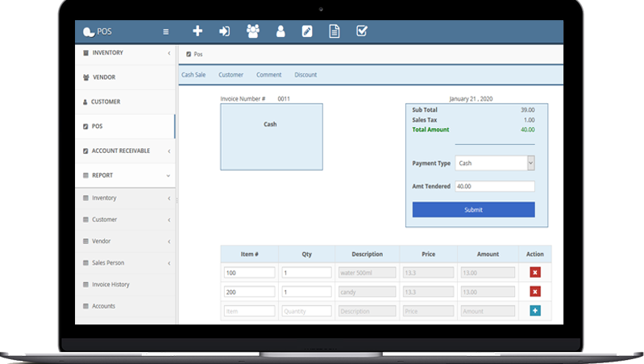644x364 pixels.
Task: Expand ACCOUNT RECEIVABLE sidebar section
Action: [125, 151]
